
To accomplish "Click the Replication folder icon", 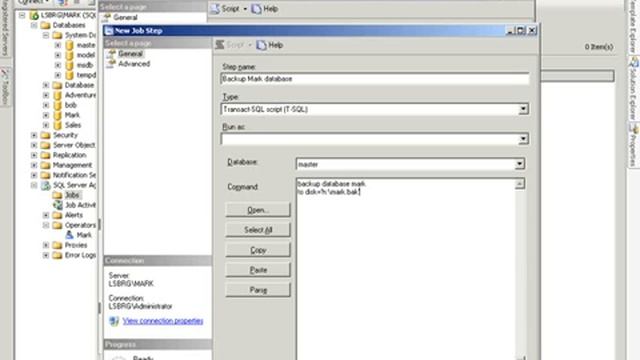I will (x=46, y=155).
